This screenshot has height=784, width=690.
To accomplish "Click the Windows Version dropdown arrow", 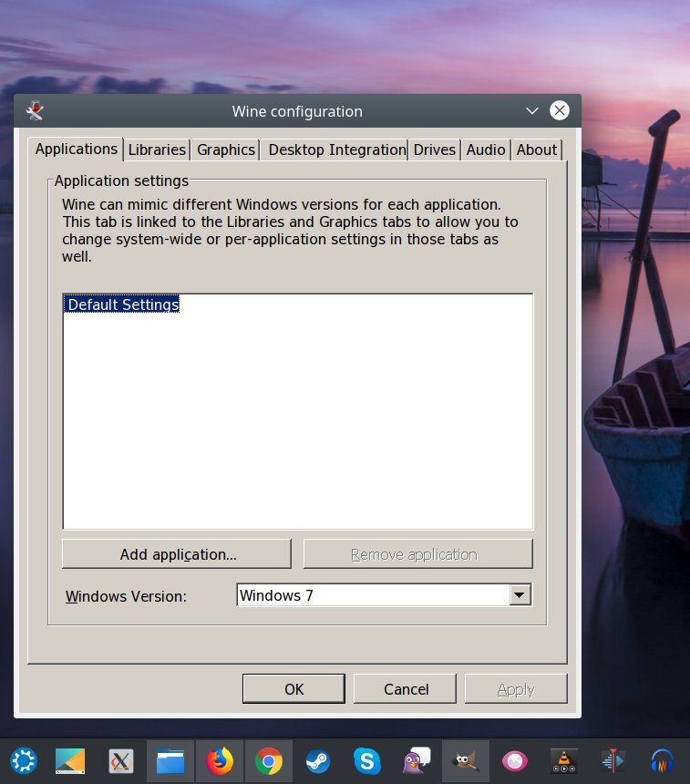I will pos(520,595).
